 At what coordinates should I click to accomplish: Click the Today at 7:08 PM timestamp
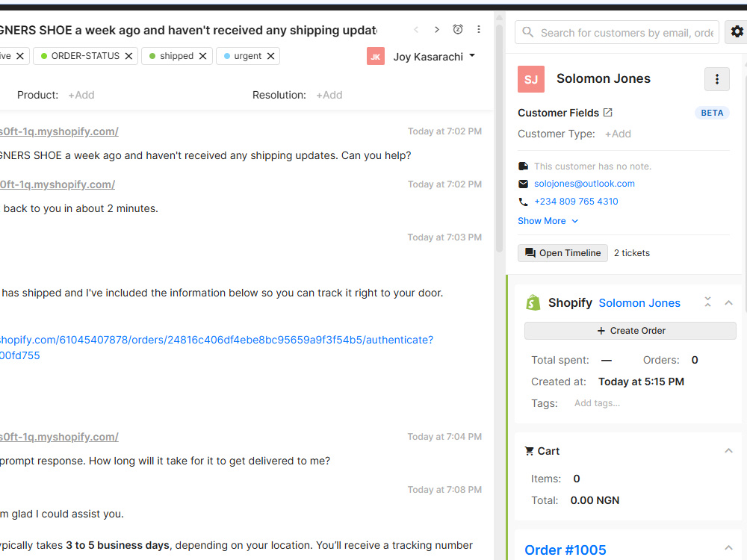[444, 490]
